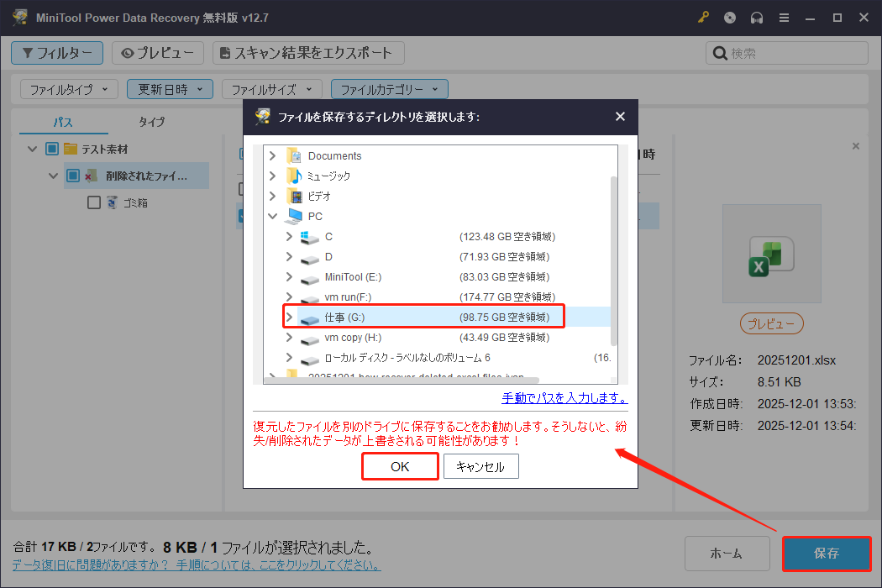Toggle the テスト素材 folder checkbox

click(x=50, y=148)
